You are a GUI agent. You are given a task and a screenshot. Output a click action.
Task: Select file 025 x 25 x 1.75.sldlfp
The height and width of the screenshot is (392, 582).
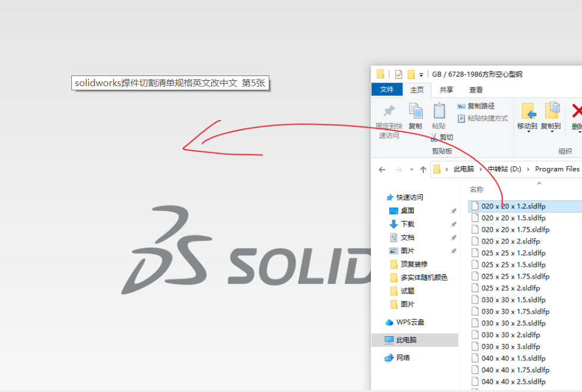(515, 276)
